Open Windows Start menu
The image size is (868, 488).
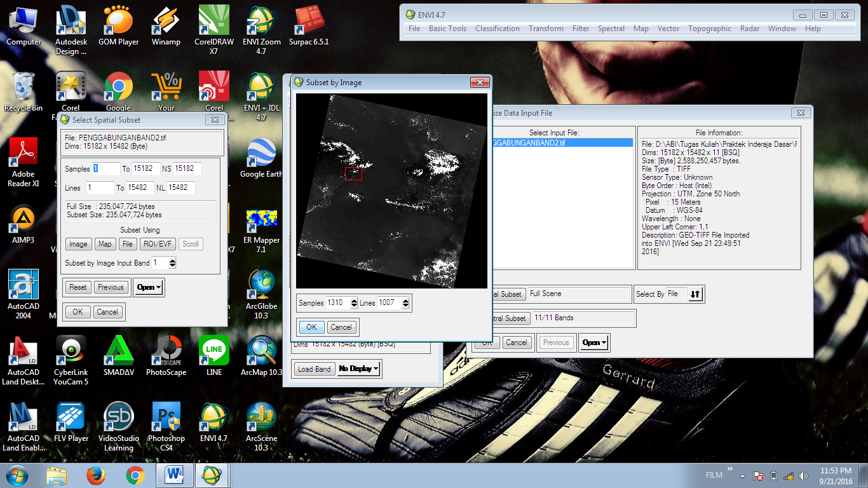click(17, 475)
